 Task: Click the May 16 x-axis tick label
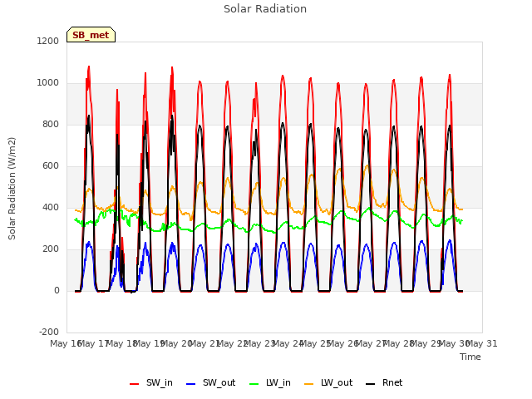[x=65, y=343]
